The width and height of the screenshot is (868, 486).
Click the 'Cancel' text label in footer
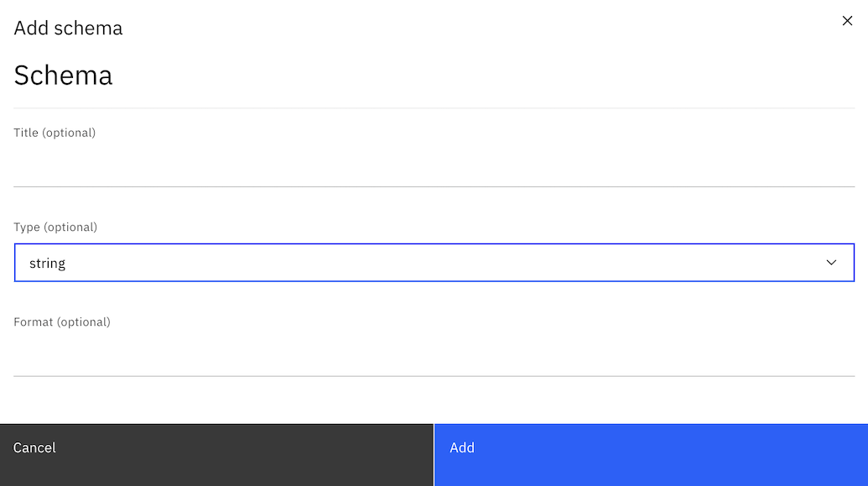pyautogui.click(x=34, y=448)
